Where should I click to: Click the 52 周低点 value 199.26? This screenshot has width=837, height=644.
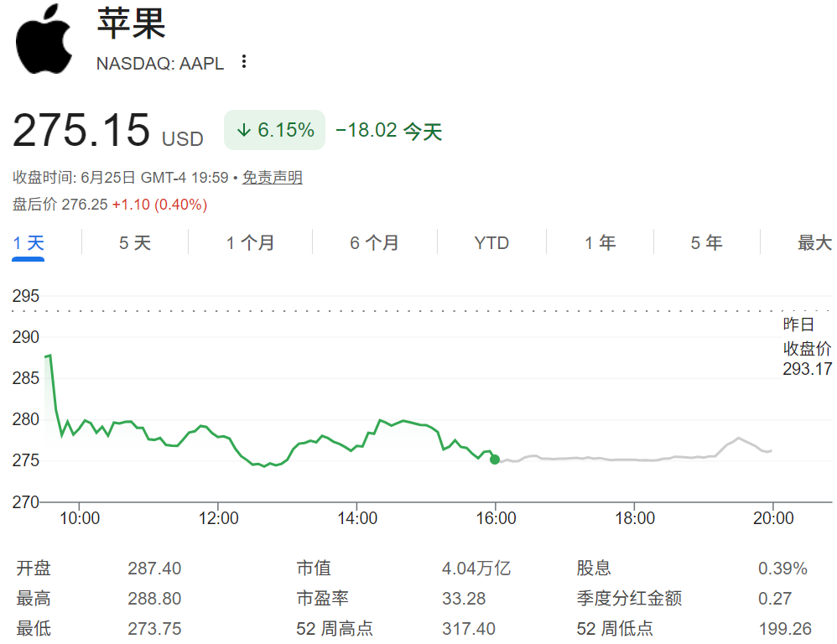point(785,629)
